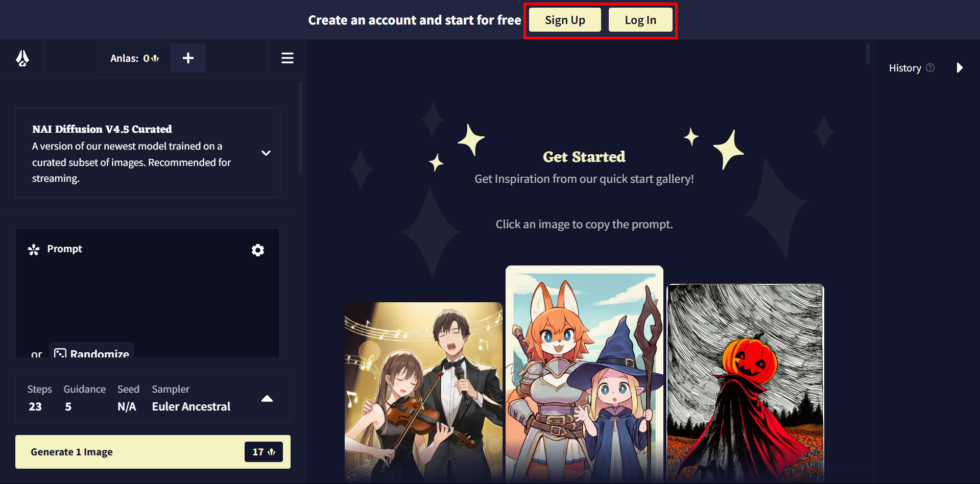Click the History help question icon
This screenshot has height=484, width=980.
pos(930,68)
